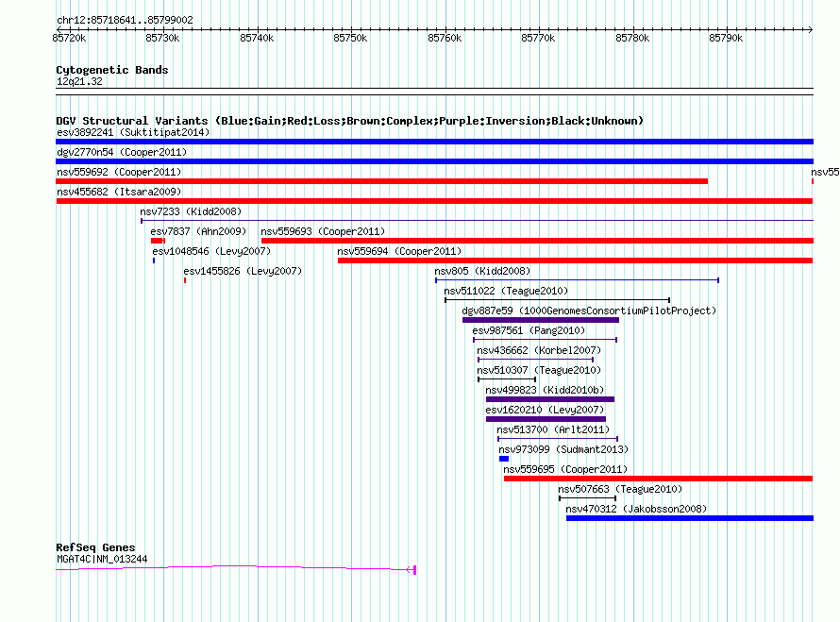Click the esv1455826 (Levy2007) label
The height and width of the screenshot is (622, 840).
[243, 271]
